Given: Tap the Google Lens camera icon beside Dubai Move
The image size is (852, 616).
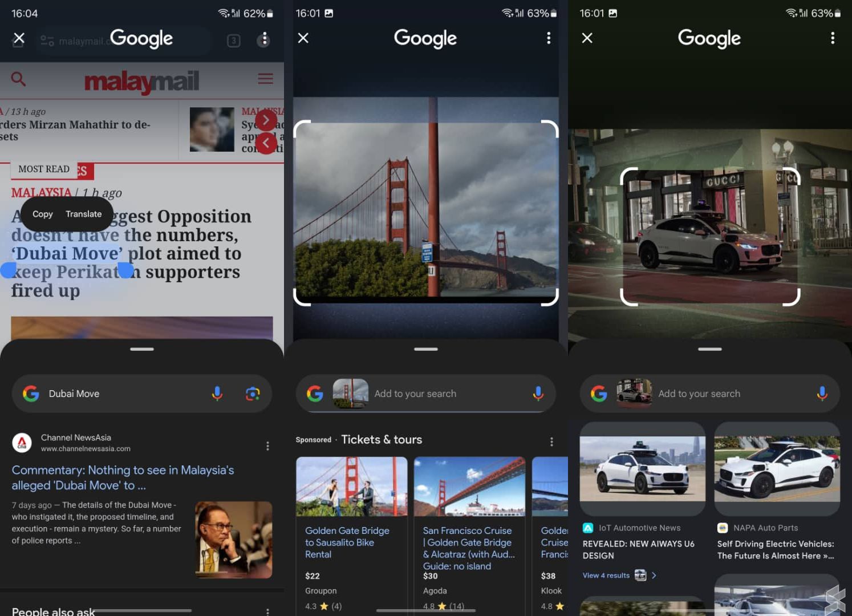Looking at the screenshot, I should tap(254, 394).
